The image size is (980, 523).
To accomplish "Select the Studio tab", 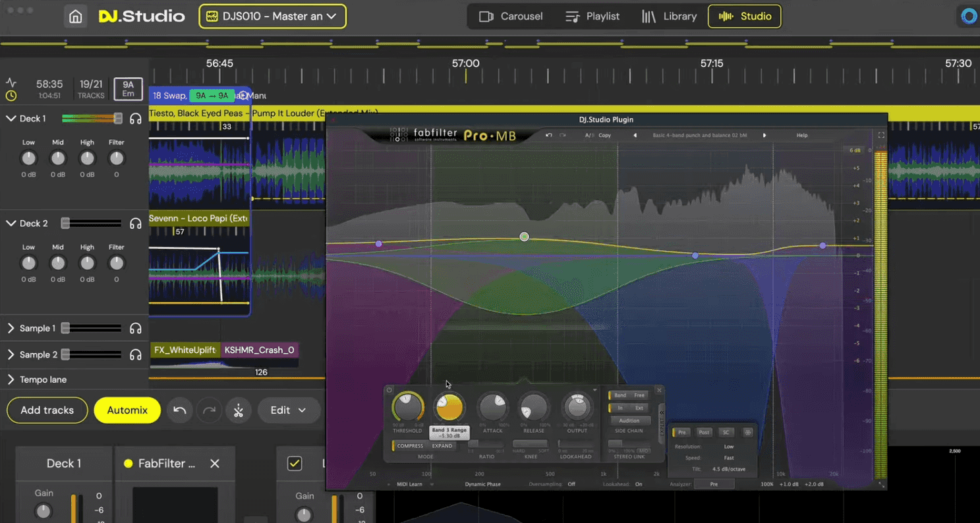I will [x=745, y=16].
